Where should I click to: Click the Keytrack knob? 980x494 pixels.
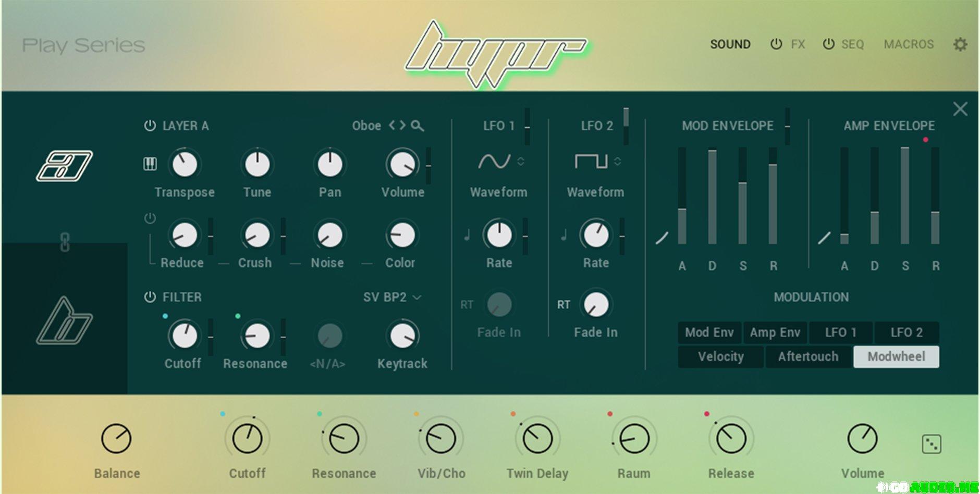pyautogui.click(x=402, y=336)
